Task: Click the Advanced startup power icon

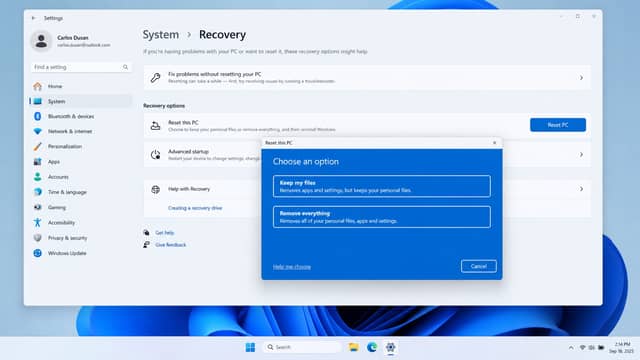Action: pyautogui.click(x=155, y=155)
